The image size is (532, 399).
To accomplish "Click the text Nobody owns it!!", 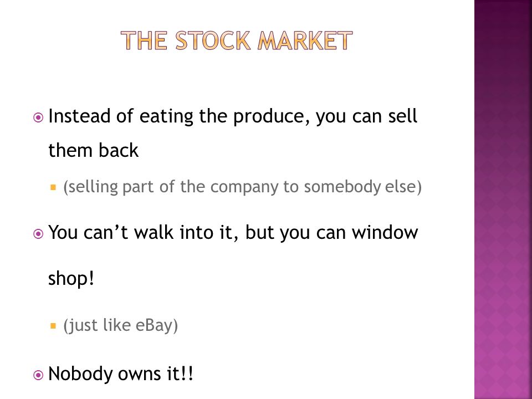I will pyautogui.click(x=121, y=374).
